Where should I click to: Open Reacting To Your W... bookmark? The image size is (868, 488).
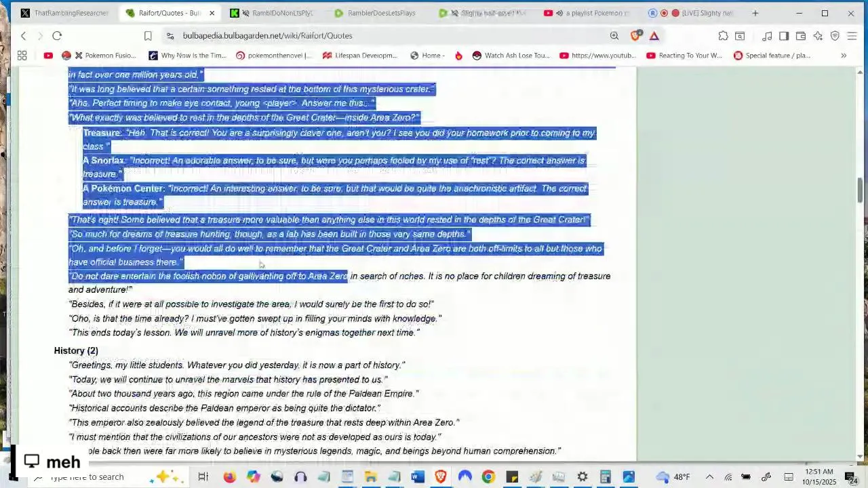pyautogui.click(x=684, y=56)
